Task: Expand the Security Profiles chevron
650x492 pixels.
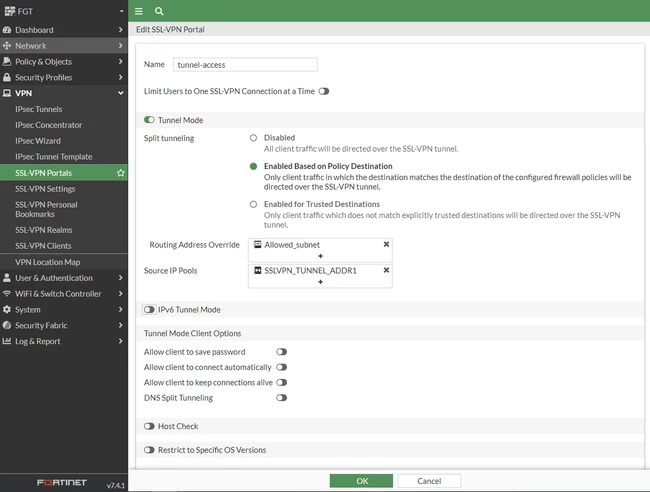Action: pos(120,78)
